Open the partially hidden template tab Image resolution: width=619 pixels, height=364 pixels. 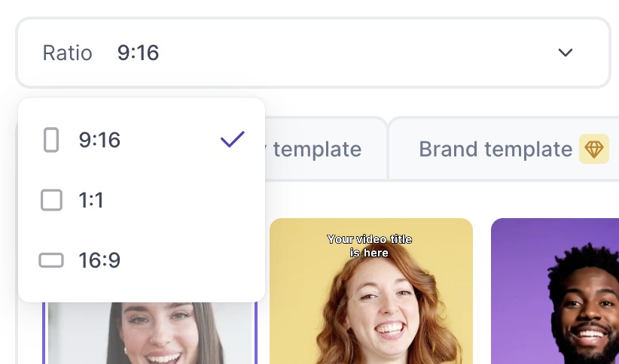[x=316, y=149]
